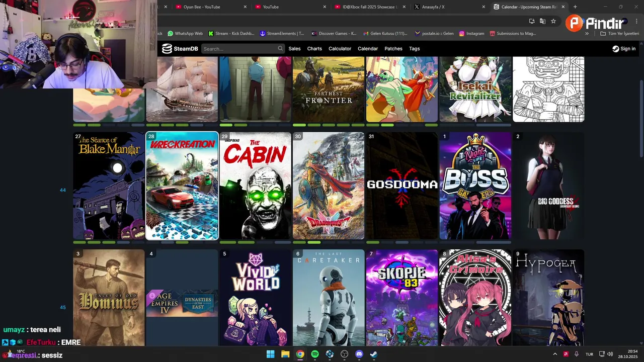Open the Farthest Frontier game card

[329, 89]
